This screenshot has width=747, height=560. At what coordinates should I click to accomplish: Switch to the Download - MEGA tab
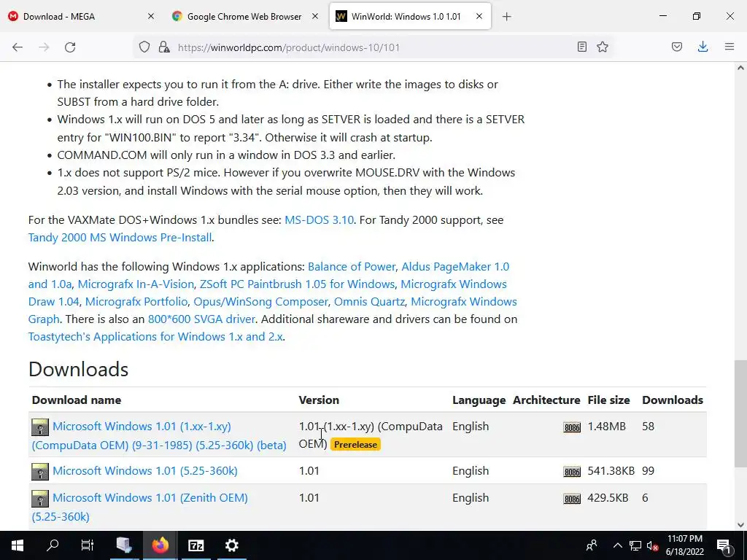(x=81, y=16)
